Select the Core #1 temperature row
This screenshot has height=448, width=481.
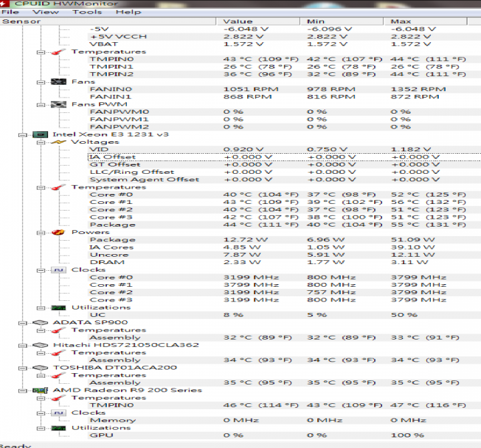click(284, 202)
